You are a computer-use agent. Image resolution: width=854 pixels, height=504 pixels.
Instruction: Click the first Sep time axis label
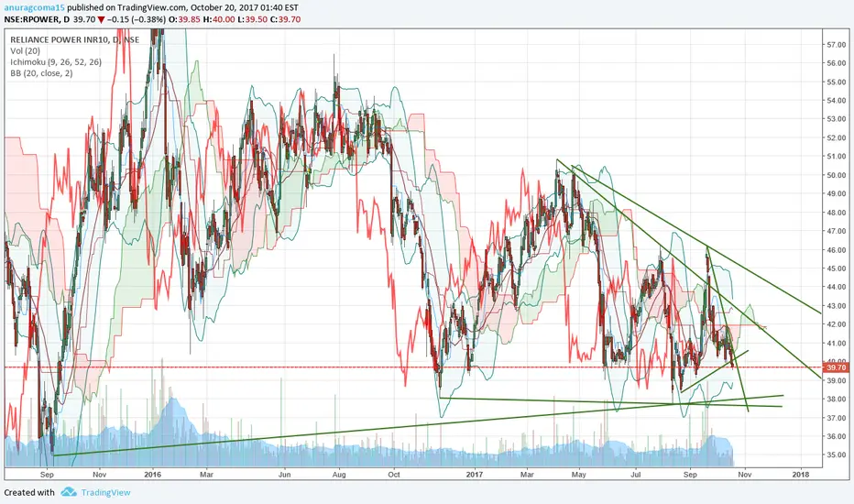47,475
